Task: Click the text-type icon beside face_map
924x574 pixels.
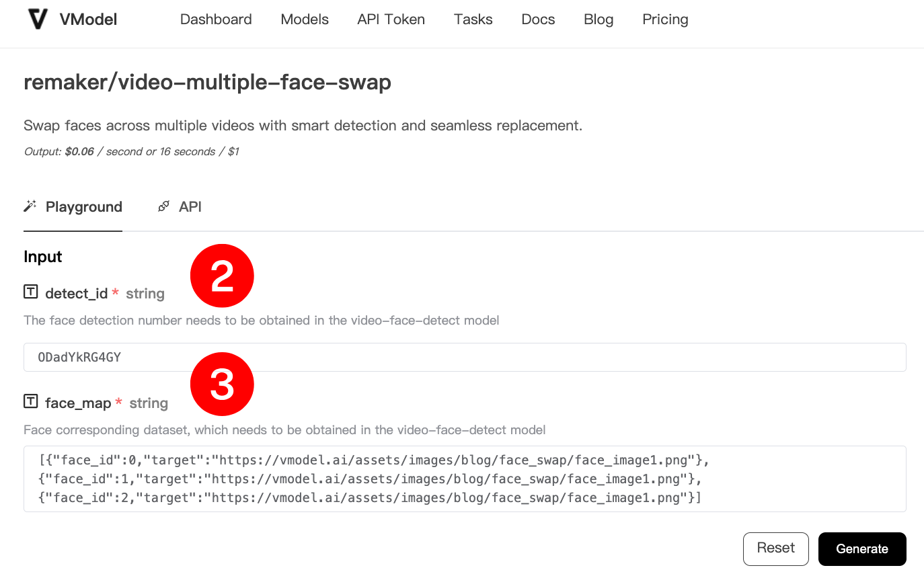Action: [31, 401]
